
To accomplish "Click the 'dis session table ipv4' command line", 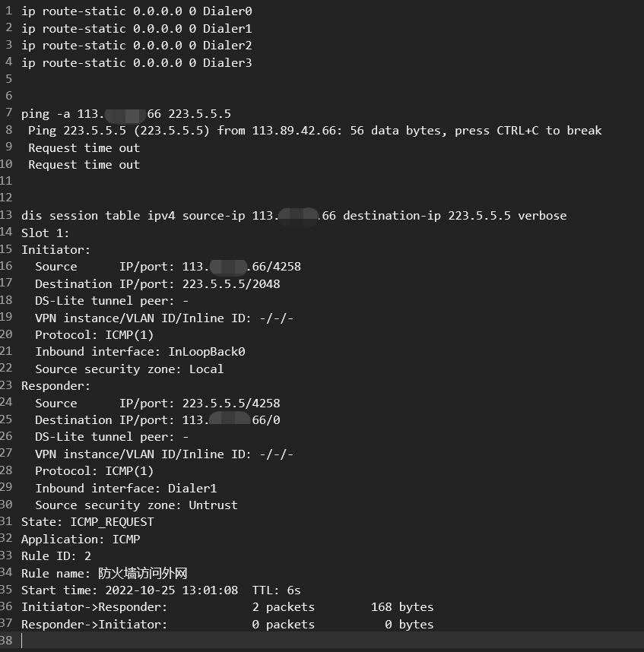I will click(293, 215).
